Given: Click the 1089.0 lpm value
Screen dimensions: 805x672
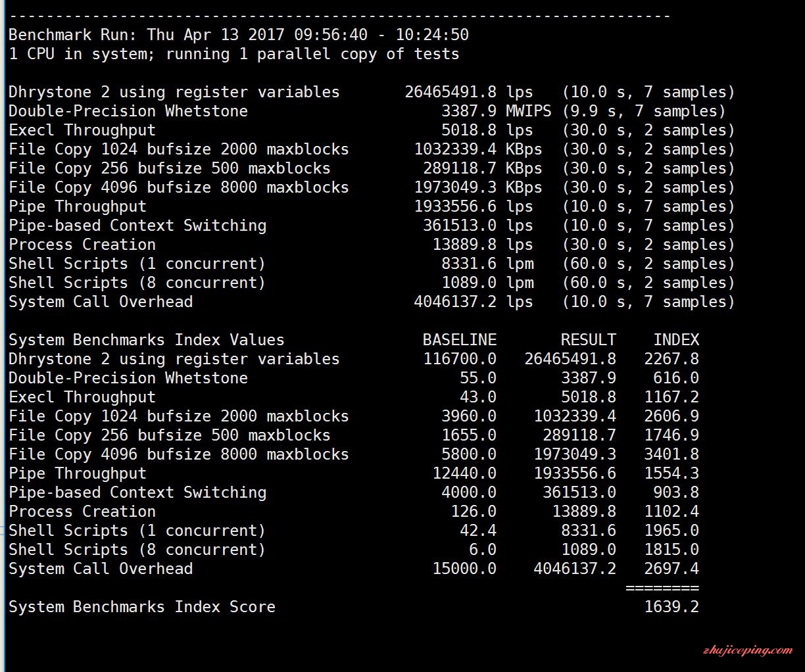Looking at the screenshot, I should point(487,283).
